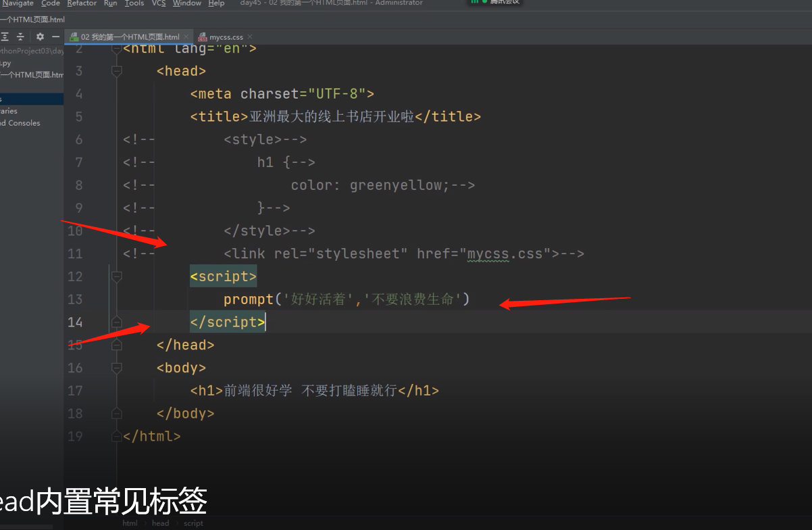Open the Refactor menu
This screenshot has width=812, height=530.
(x=82, y=3)
